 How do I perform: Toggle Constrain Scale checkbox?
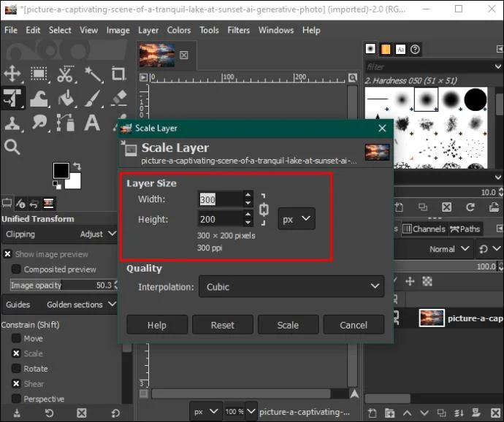[x=16, y=353]
